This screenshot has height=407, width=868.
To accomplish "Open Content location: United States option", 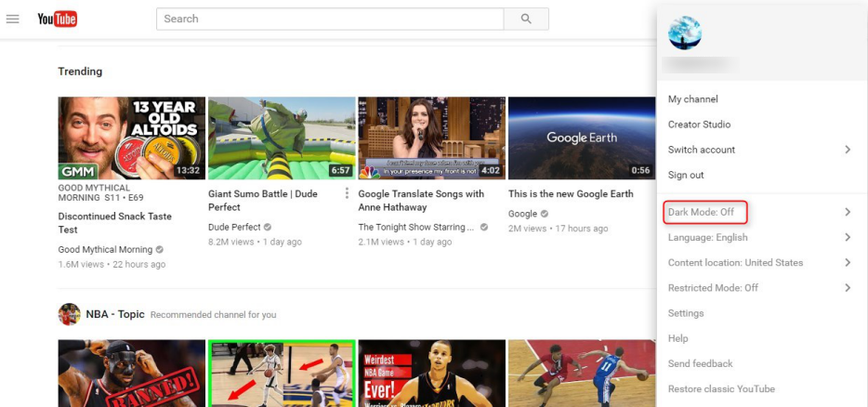I will tap(735, 262).
